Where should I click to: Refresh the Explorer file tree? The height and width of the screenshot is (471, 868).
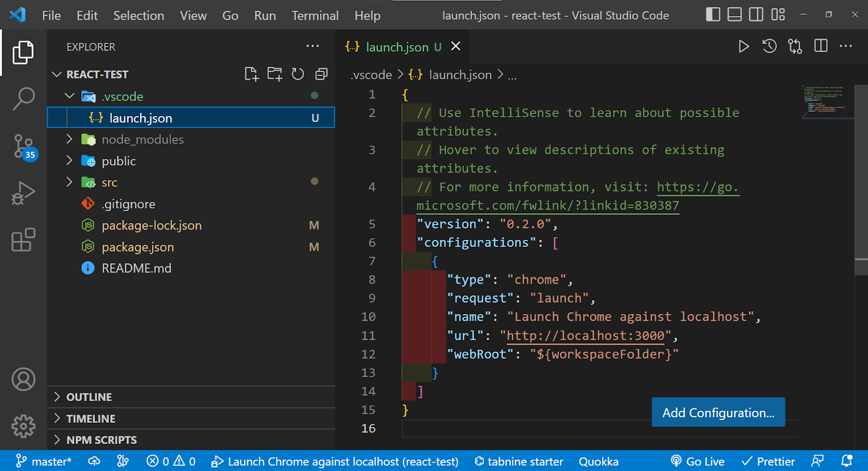298,74
